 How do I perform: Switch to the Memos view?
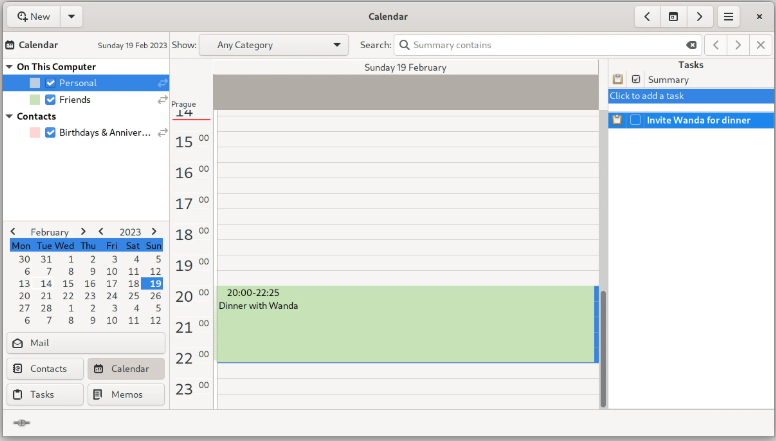[126, 395]
